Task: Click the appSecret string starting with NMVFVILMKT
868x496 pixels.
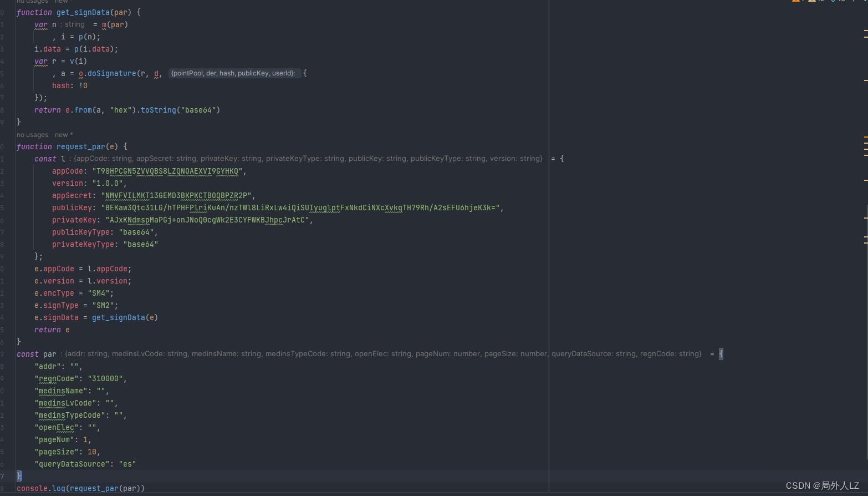Action: 176,195
